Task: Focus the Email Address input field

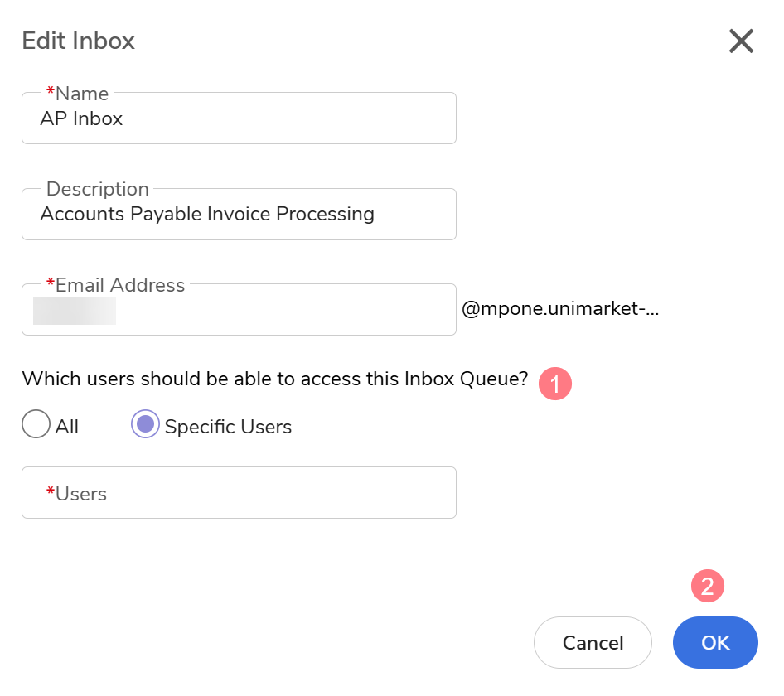Action: pyautogui.click(x=282, y=311)
